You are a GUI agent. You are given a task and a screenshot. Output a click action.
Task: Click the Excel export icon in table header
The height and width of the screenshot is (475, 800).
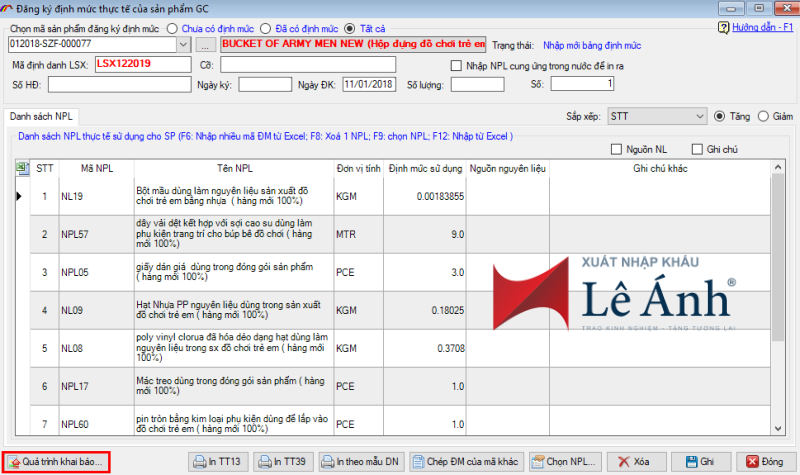(22, 168)
